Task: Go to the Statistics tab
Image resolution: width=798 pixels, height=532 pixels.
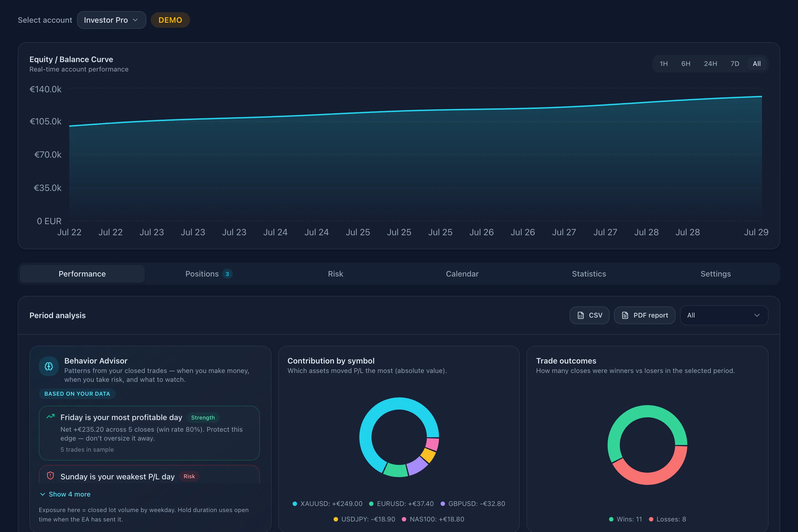Action: coord(589,274)
